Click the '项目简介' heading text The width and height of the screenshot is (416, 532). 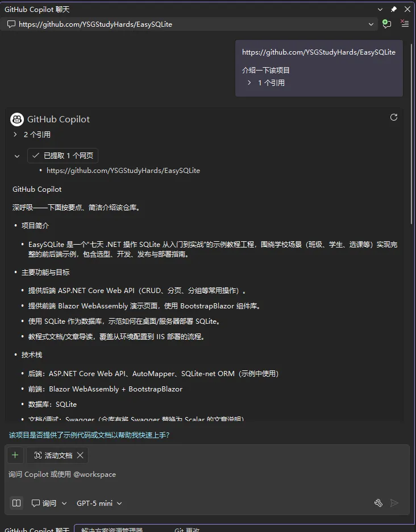(35, 226)
